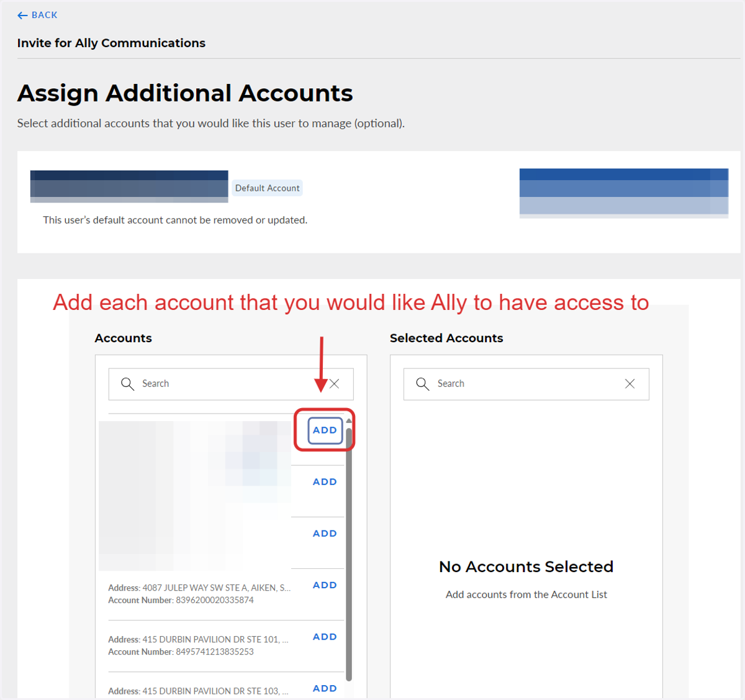
Task: Clear the Accounts search with X icon
Action: tap(335, 384)
